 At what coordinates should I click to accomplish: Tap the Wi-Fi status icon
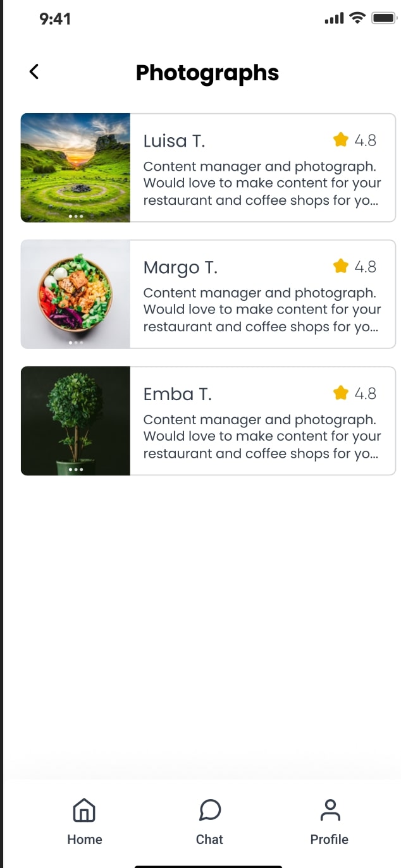click(358, 18)
